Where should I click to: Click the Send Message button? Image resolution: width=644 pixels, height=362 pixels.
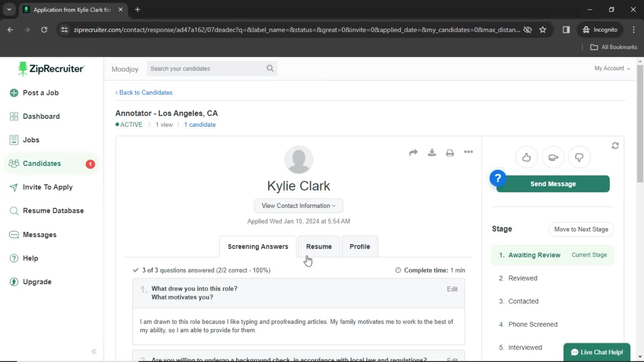point(553,184)
